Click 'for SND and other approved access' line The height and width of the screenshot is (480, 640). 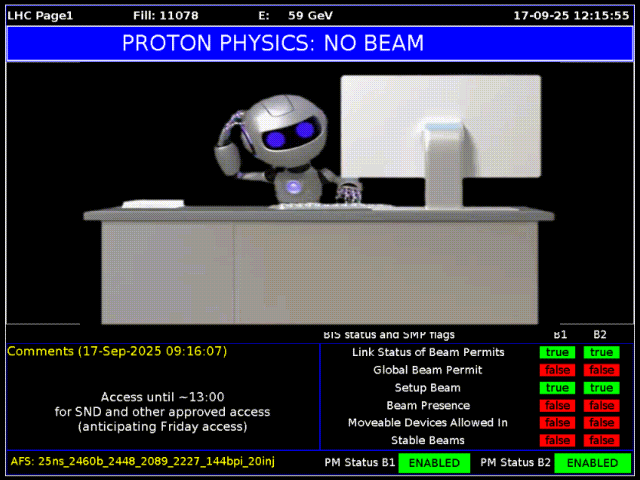(162, 412)
